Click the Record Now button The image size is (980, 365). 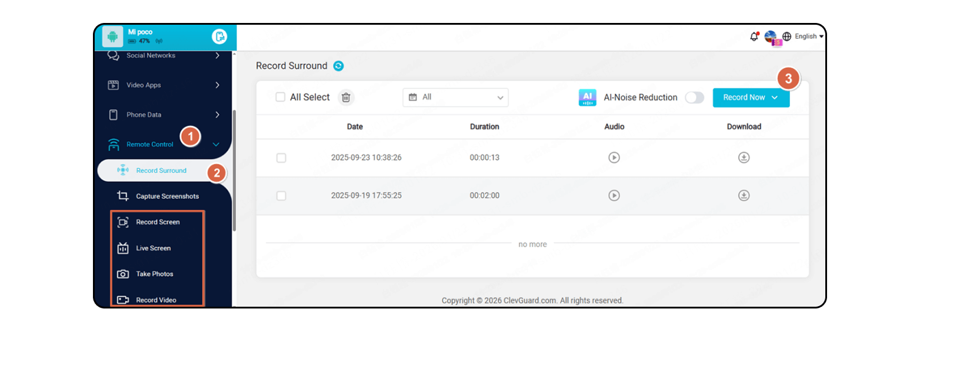point(750,98)
